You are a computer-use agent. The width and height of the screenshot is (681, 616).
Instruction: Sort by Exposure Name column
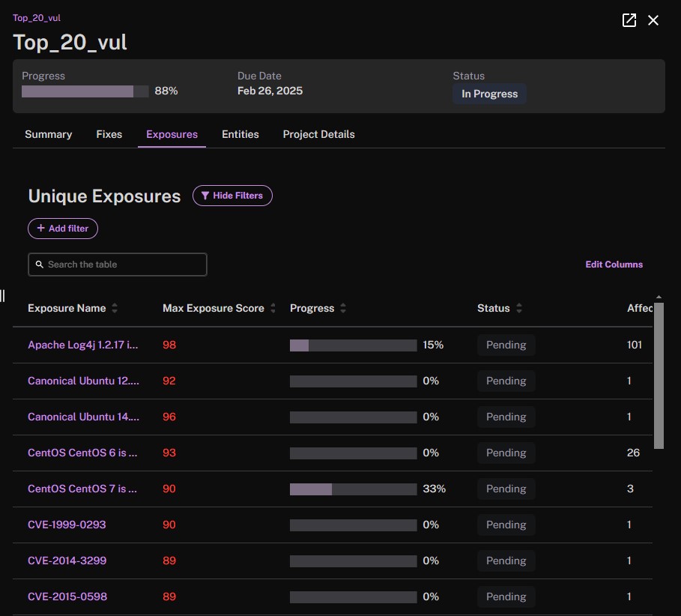pos(115,308)
